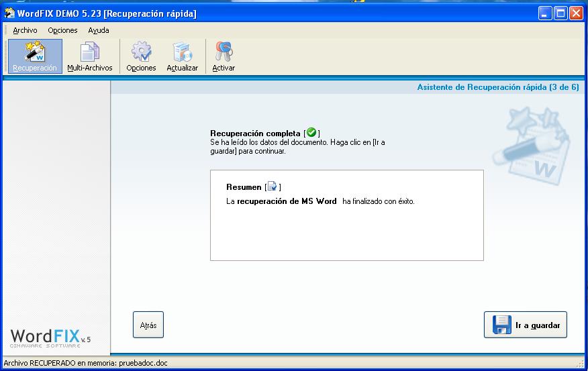Click the Resumen document icon
Screen dimensions: 588x371
tap(273, 187)
